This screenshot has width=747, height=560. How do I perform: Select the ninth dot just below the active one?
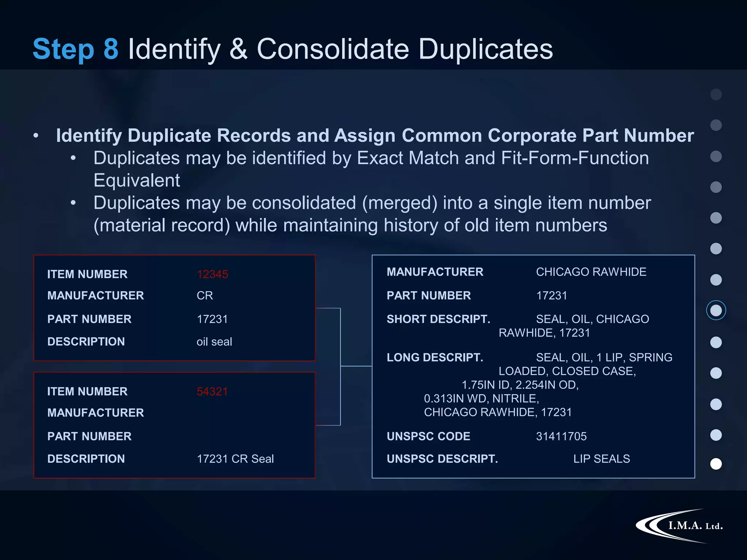click(716, 342)
